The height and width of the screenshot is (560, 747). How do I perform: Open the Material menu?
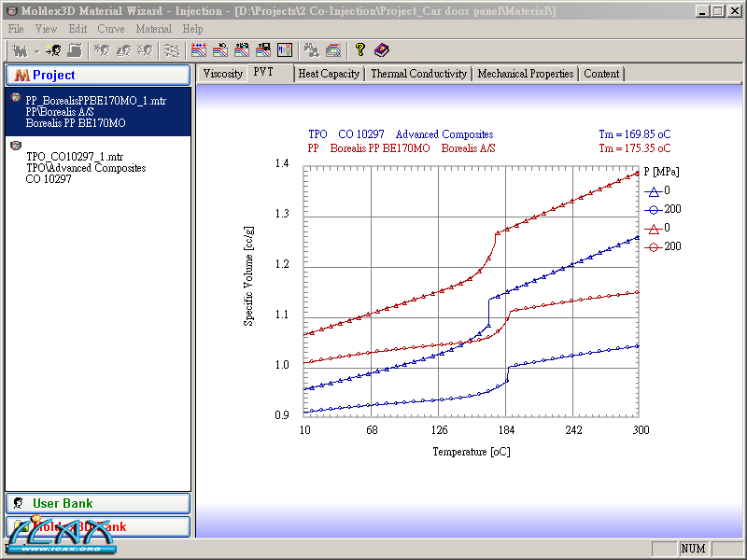coord(153,29)
